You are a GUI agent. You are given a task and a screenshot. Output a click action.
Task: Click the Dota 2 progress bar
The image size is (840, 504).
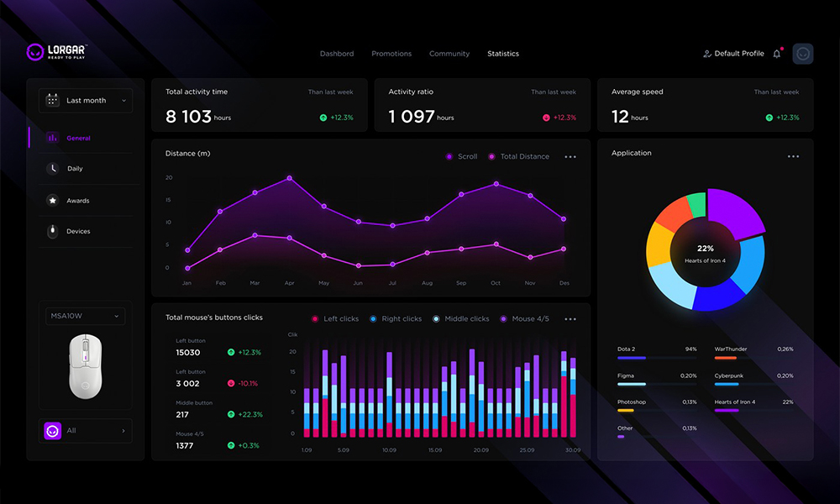pyautogui.click(x=657, y=358)
